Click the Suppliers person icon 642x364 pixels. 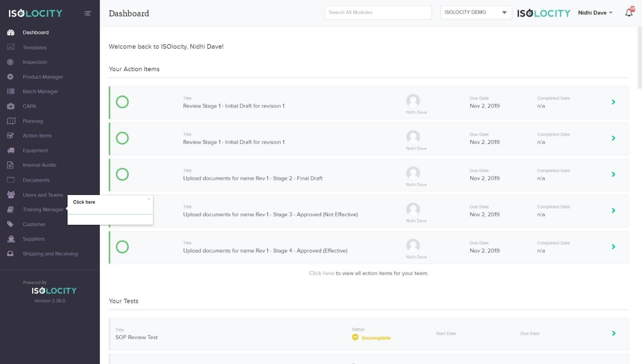(x=11, y=239)
